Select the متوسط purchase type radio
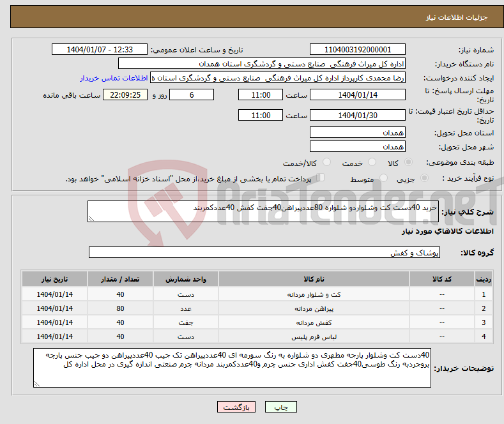This screenshot has height=424, width=504. [383, 178]
